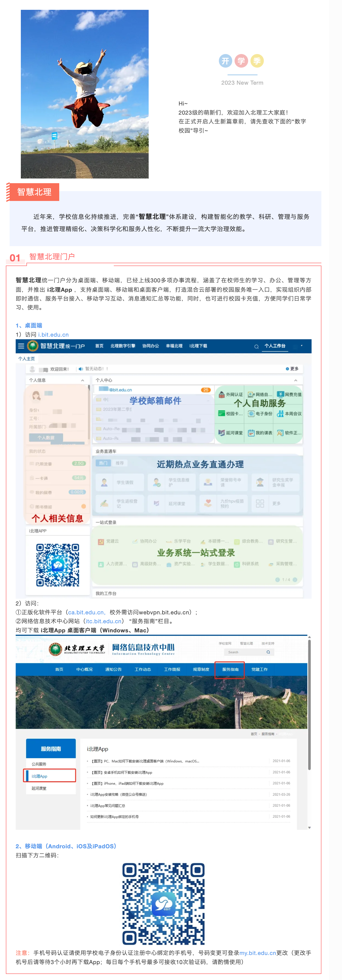342x980 pixels.
Task: Switch to the 推荐 tab in 业务直通车
Action: 120,463
